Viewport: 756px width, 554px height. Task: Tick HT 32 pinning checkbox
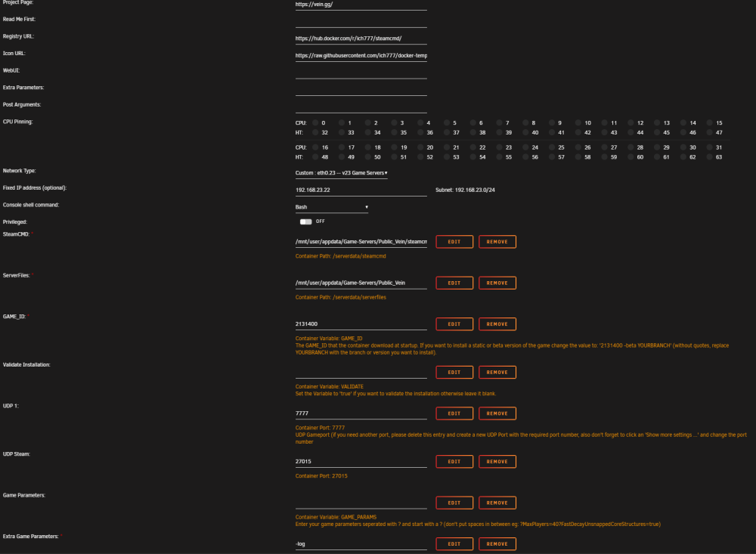[315, 132]
